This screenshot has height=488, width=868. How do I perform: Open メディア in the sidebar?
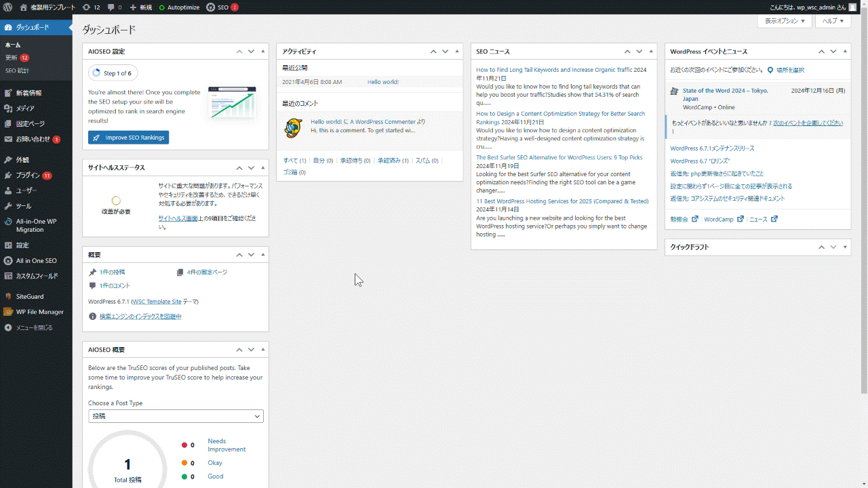coord(36,108)
